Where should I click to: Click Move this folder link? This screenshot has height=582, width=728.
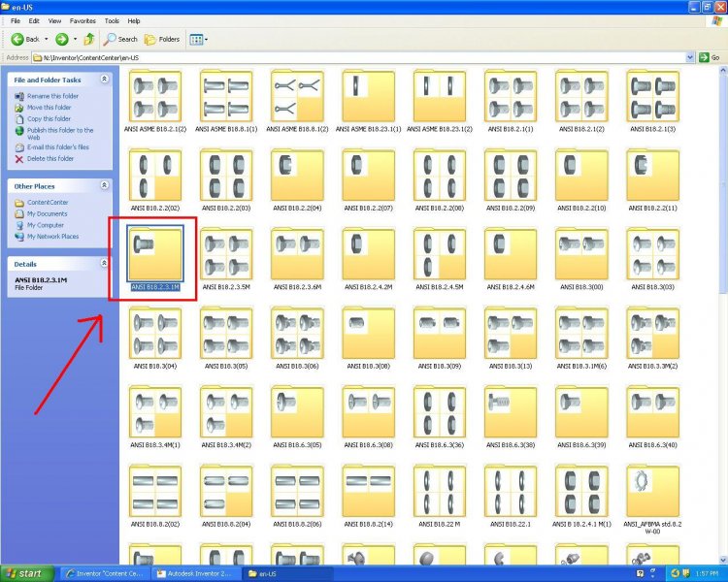click(49, 108)
